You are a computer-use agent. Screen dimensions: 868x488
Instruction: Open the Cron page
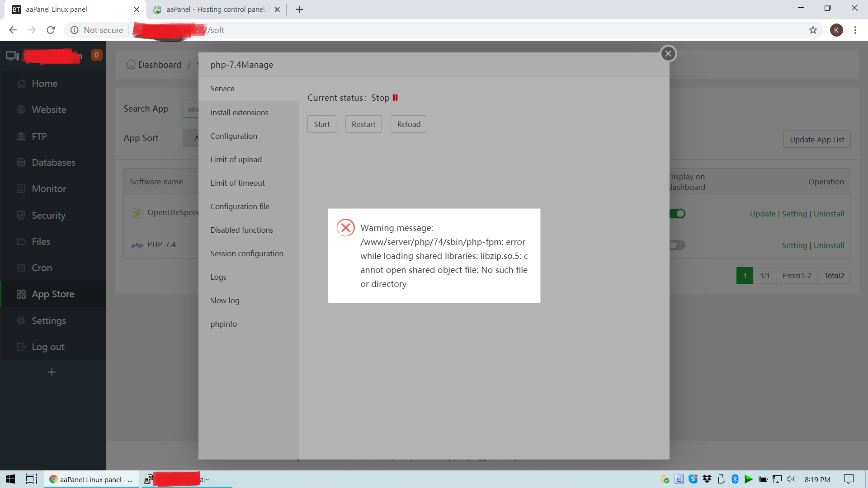tap(42, 268)
